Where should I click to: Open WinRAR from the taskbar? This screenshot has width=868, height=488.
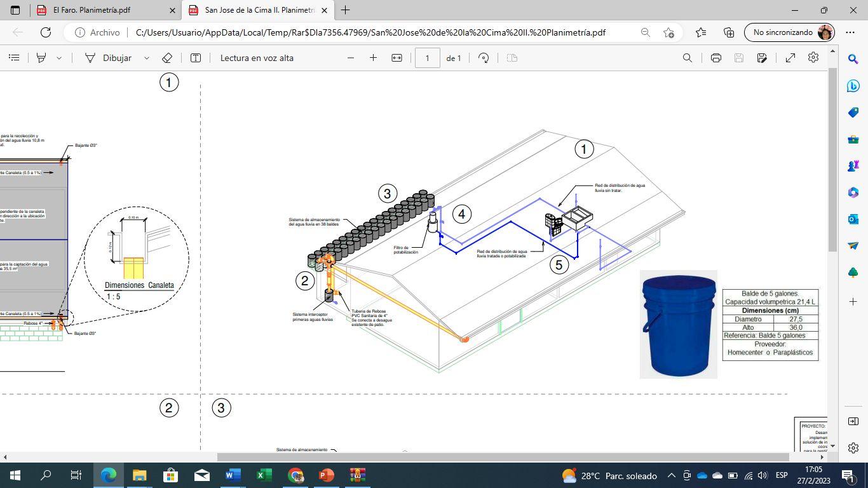click(357, 475)
